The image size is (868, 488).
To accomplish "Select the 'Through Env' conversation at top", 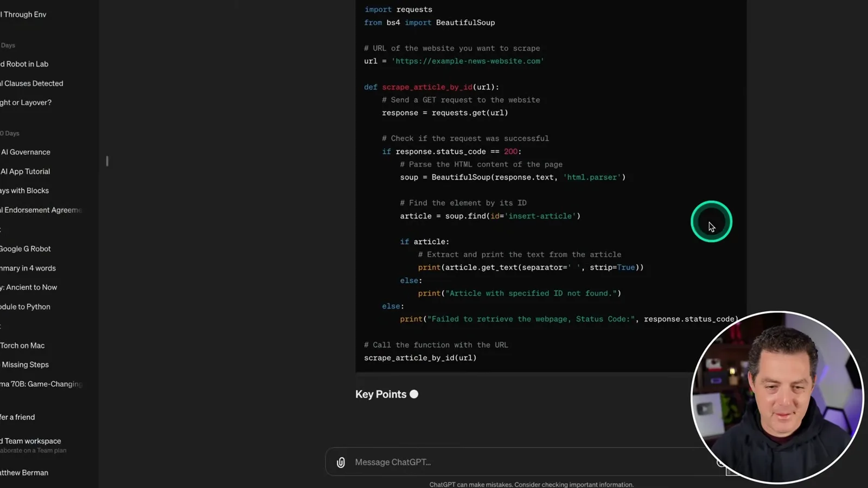I will (23, 15).
